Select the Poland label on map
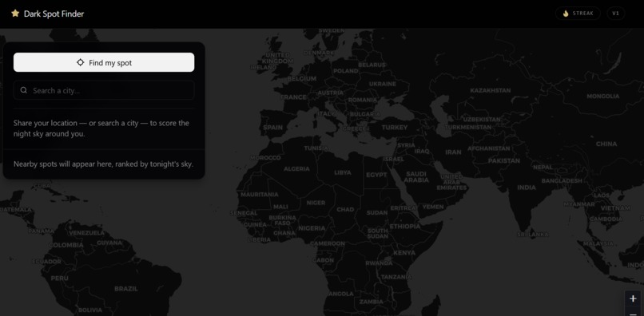Viewport: 644px width, 316px height. 346,71
